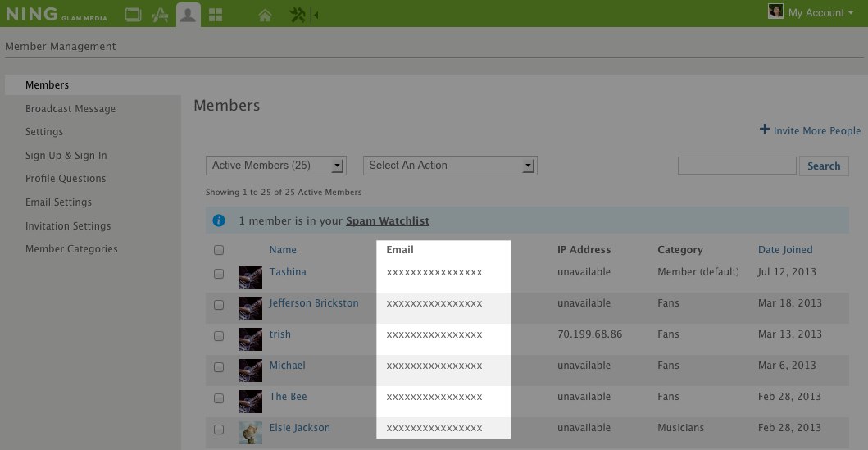Click the NING logo in the header
This screenshot has height=450, width=868.
point(31,13)
